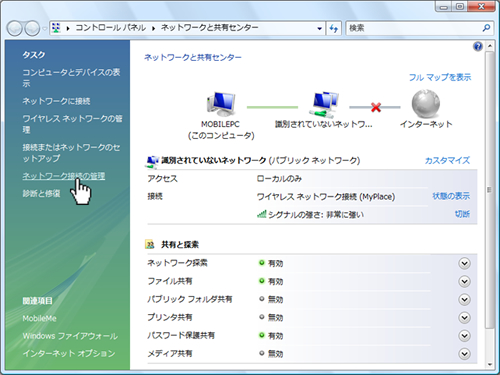
Task: Click the ネットワーク探索 row label
Action: tap(177, 263)
